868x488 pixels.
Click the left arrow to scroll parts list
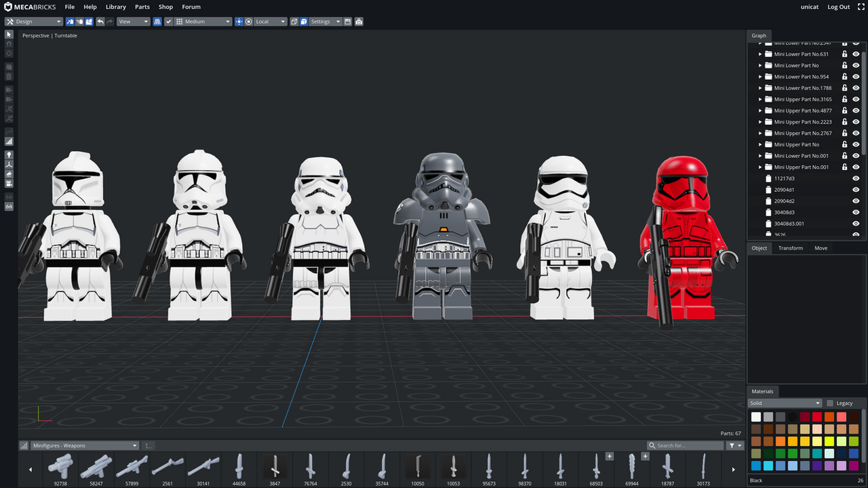(30, 469)
